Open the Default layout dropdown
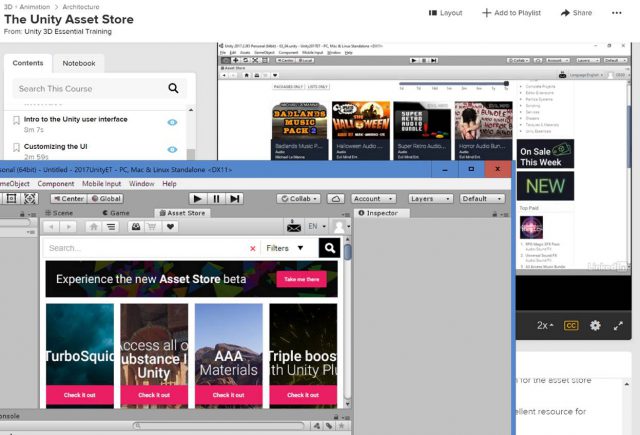Viewport: 640px width, 435px height. pos(482,199)
